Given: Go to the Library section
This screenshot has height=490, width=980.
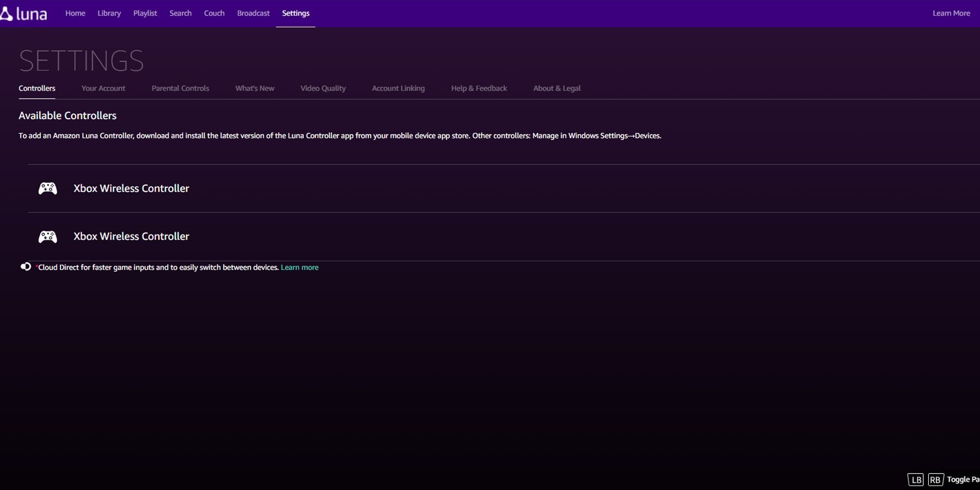Looking at the screenshot, I should point(109,13).
